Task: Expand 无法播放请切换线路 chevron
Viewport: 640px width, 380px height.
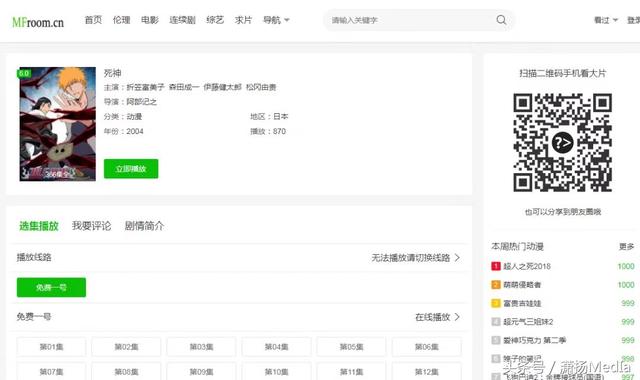Action: [457, 258]
